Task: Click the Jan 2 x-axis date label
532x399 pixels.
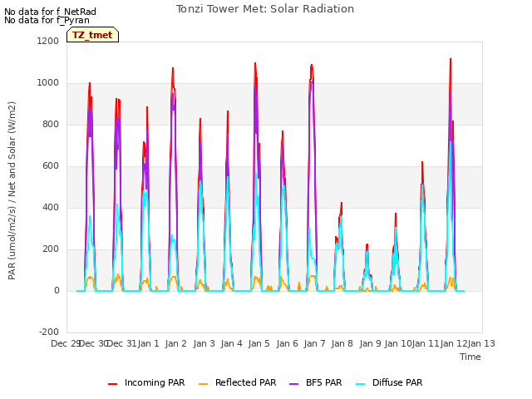Action: [176, 343]
